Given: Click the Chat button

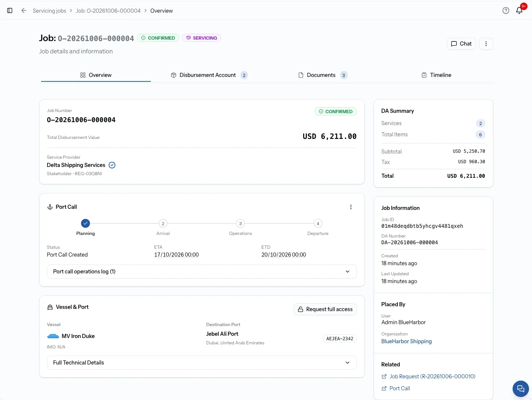Looking at the screenshot, I should pyautogui.click(x=461, y=44).
